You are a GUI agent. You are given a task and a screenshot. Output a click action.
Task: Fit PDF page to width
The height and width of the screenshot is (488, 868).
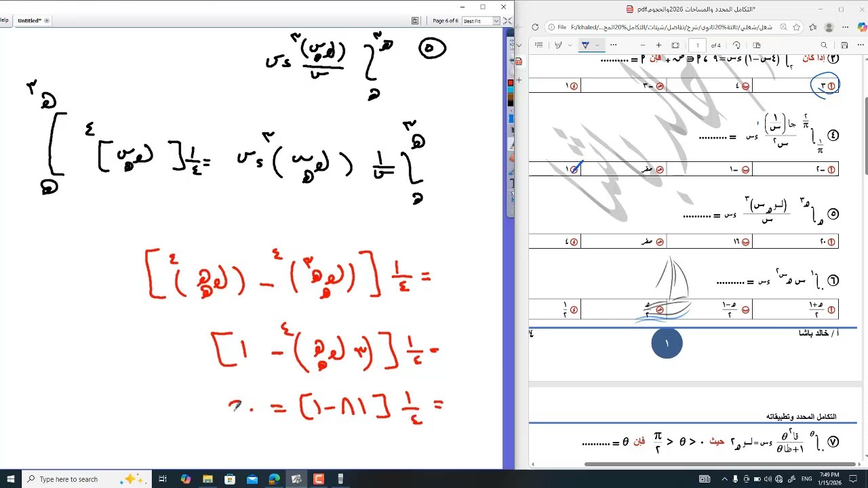pyautogui.click(x=675, y=45)
